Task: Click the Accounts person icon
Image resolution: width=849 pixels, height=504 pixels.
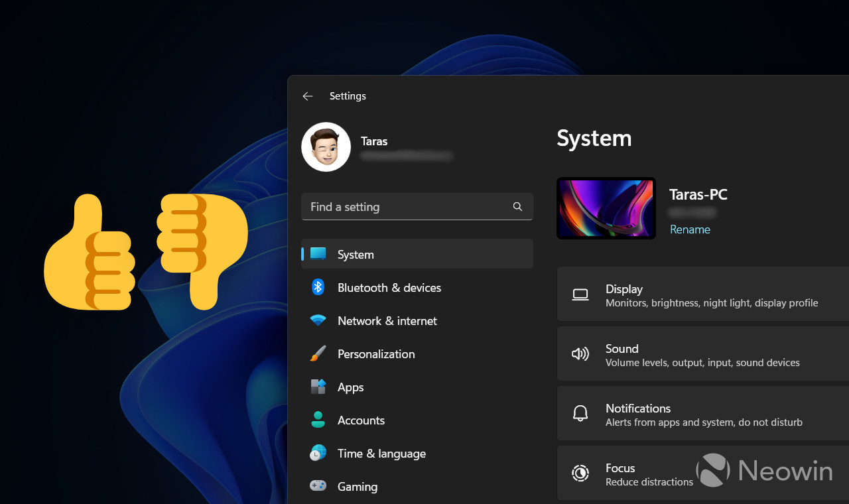Action: click(x=318, y=420)
